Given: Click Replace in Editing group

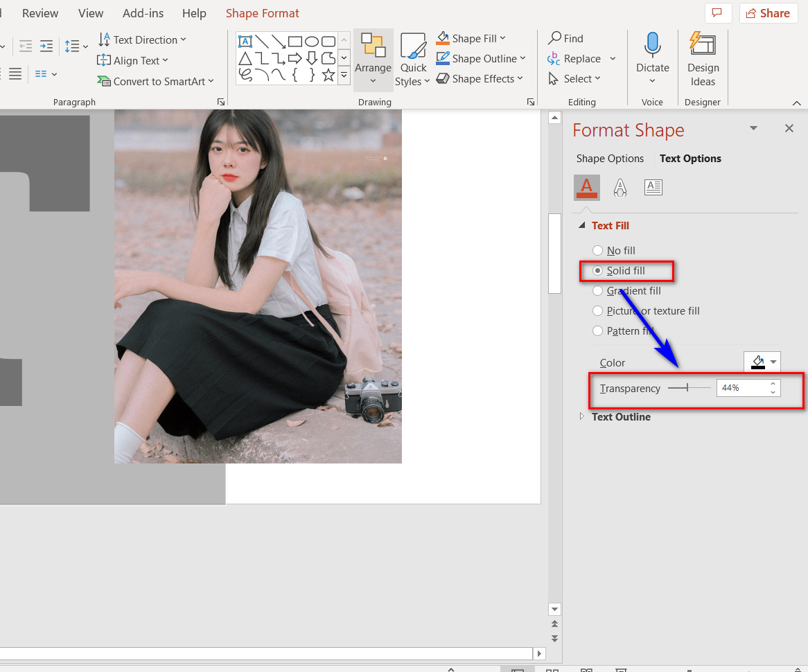Looking at the screenshot, I should click(574, 58).
